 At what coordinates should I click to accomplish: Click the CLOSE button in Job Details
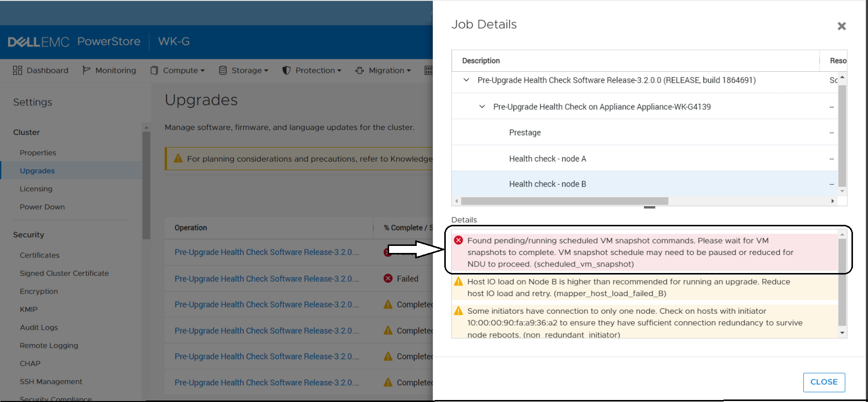point(824,382)
